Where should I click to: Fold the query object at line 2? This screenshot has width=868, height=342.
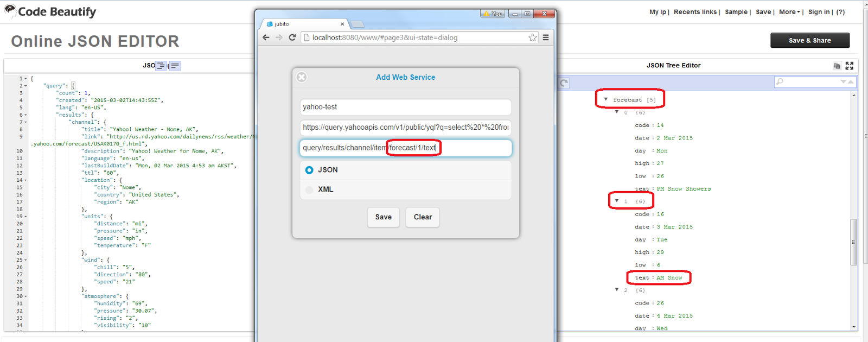(25, 86)
